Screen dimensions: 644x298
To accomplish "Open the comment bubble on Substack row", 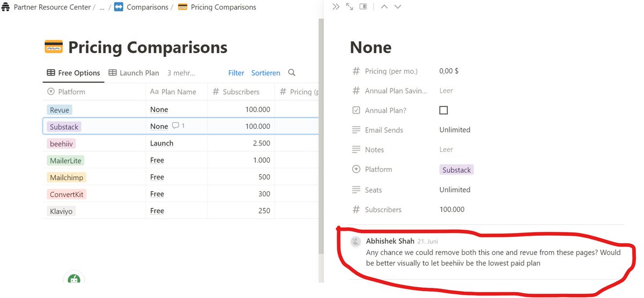I will pyautogui.click(x=178, y=126).
